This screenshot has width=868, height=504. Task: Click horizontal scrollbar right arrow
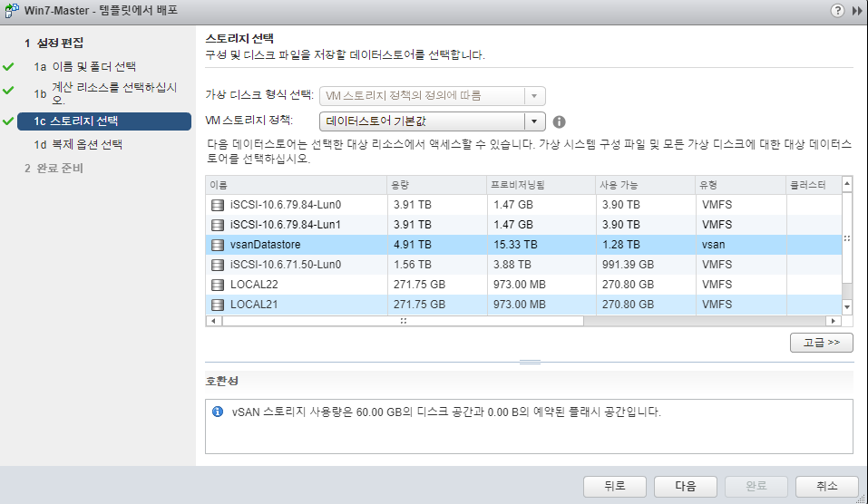tap(834, 321)
